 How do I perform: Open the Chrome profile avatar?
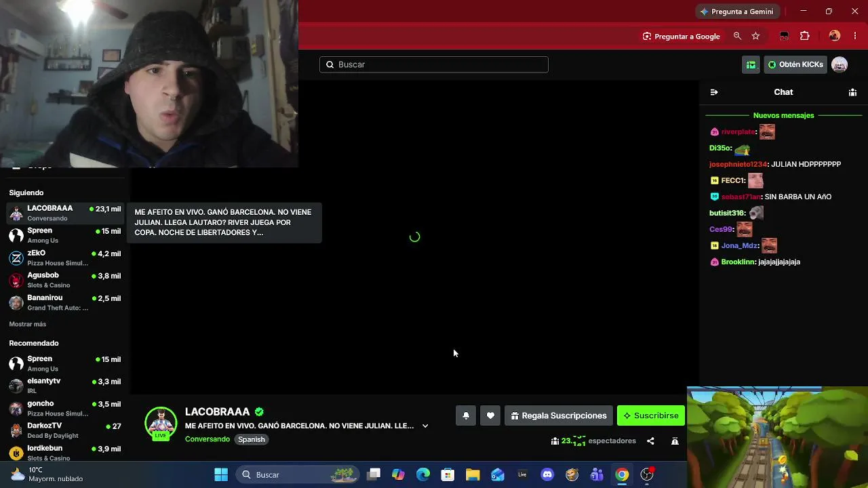pyautogui.click(x=835, y=36)
